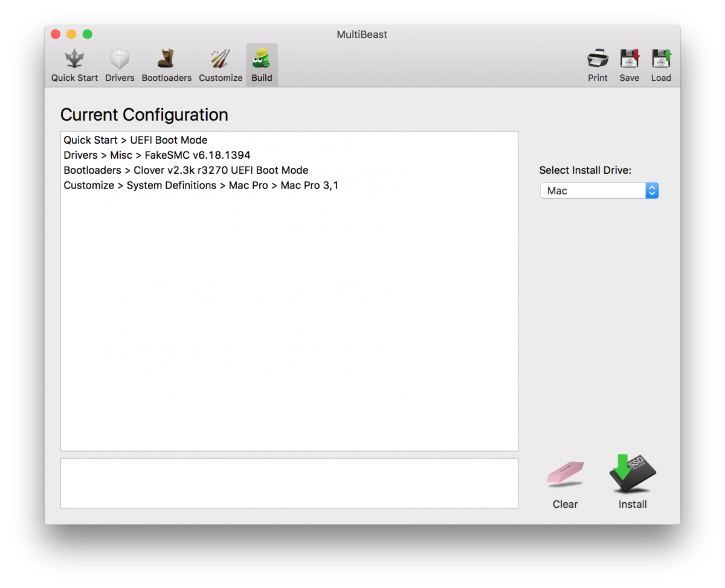The width and height of the screenshot is (725, 588).
Task: Select the 'FakeSMC v6.18.1394' configuration row
Action: click(289, 155)
